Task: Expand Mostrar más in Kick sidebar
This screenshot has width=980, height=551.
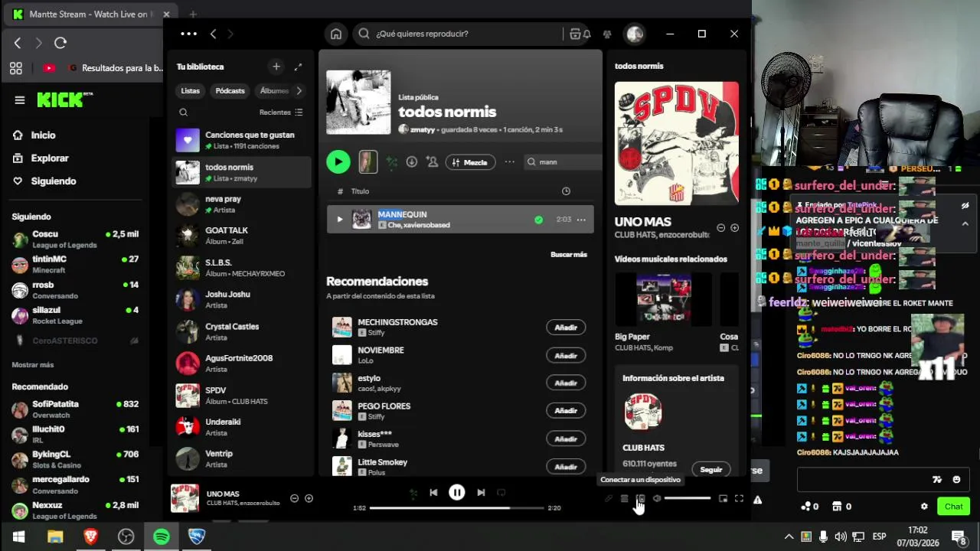Action: (x=33, y=365)
